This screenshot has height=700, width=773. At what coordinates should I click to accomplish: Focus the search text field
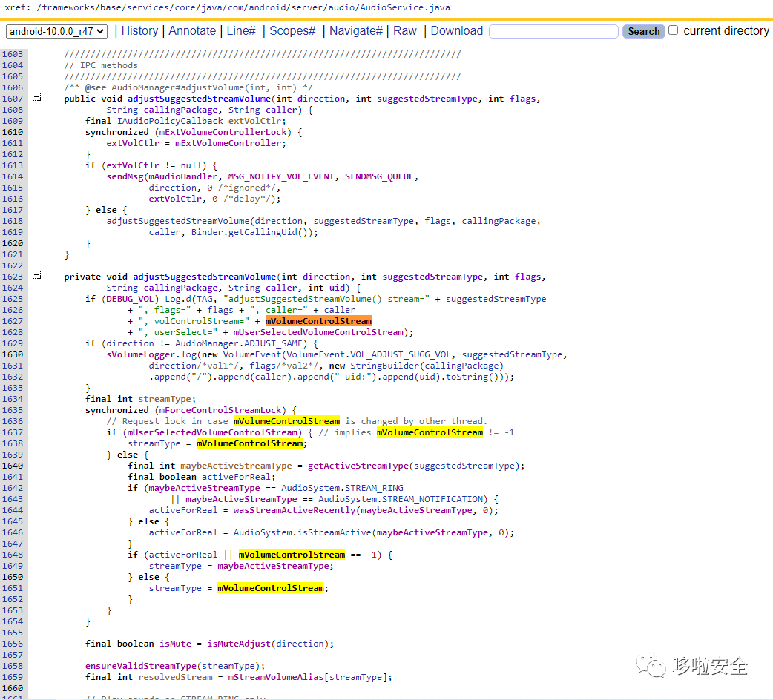(x=553, y=32)
